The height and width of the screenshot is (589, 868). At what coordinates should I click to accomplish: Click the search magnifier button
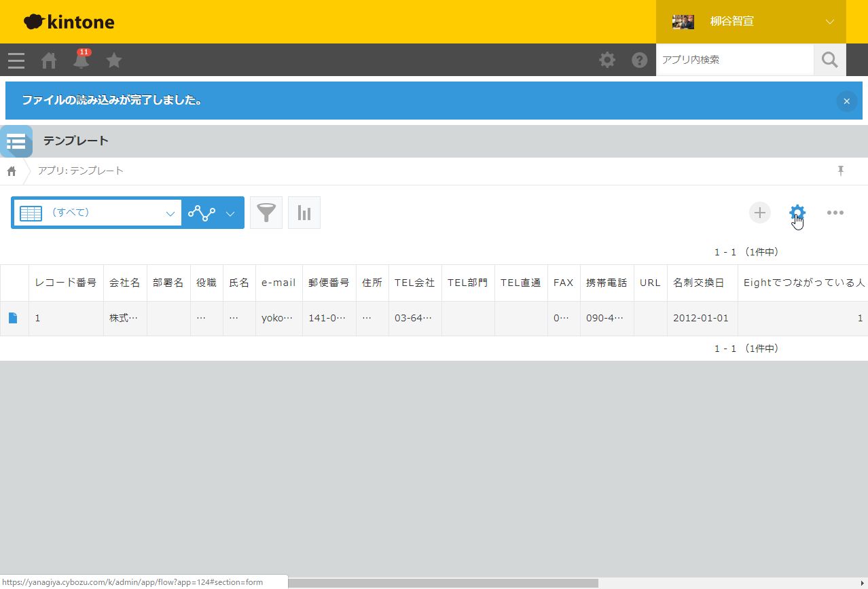pyautogui.click(x=830, y=60)
